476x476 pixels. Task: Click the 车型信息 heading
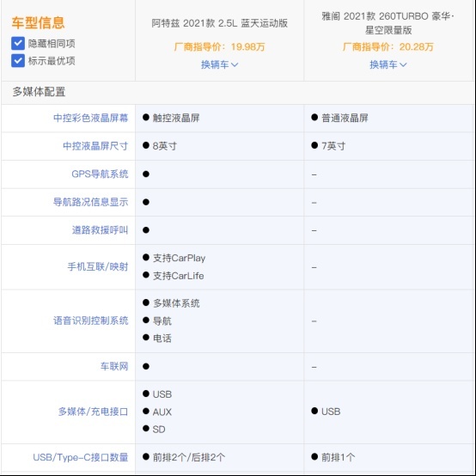tap(39, 22)
